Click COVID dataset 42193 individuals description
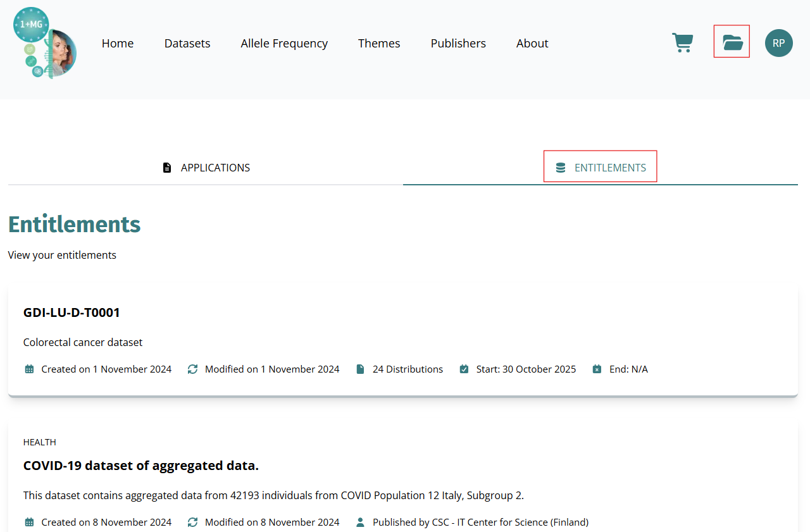Viewport: 810px width, 532px height. (273, 495)
